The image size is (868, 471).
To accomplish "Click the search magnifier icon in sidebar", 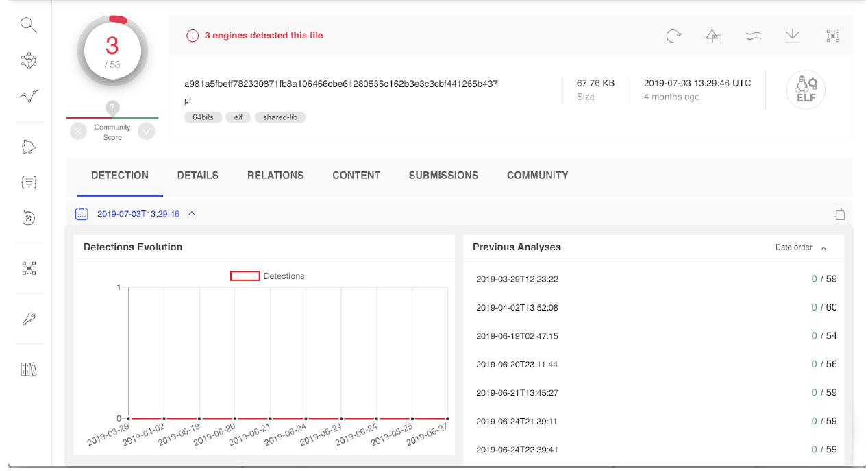I will click(28, 25).
